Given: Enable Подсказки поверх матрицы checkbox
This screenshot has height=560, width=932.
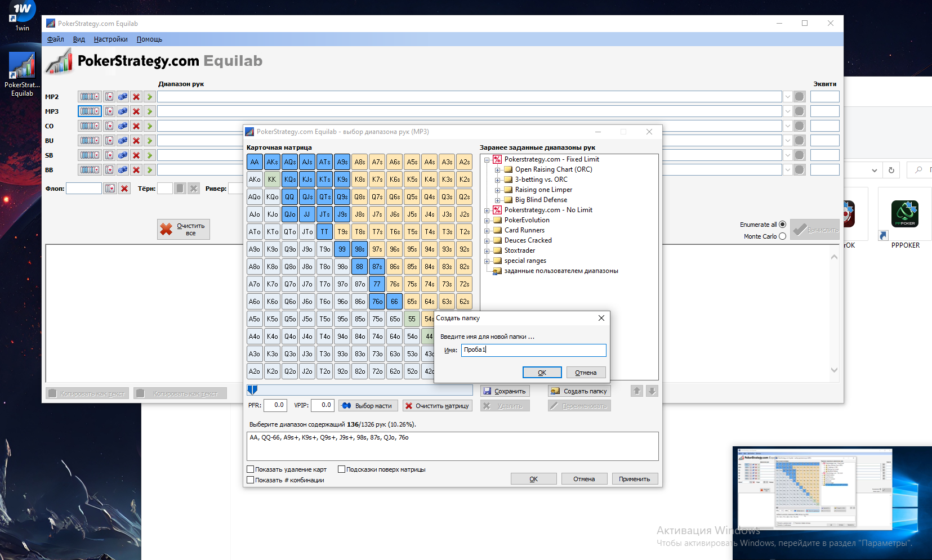Looking at the screenshot, I should [341, 469].
